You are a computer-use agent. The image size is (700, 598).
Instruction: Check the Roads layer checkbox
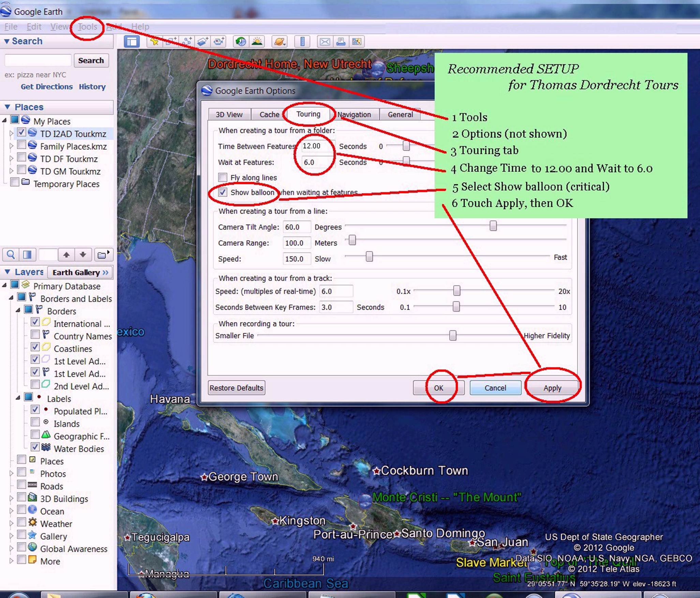(21, 484)
